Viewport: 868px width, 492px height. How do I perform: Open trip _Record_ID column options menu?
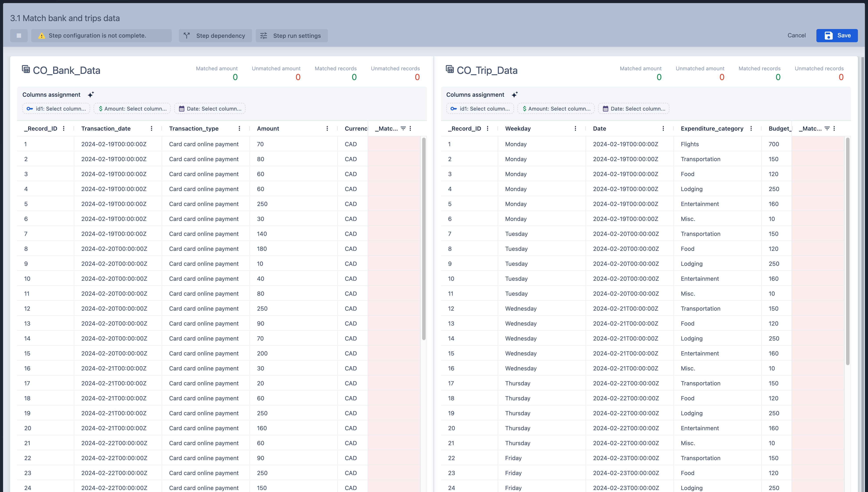[488, 128]
